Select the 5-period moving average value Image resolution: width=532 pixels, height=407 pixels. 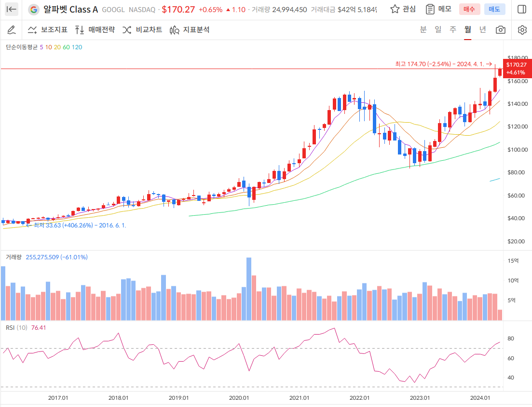tap(41, 47)
